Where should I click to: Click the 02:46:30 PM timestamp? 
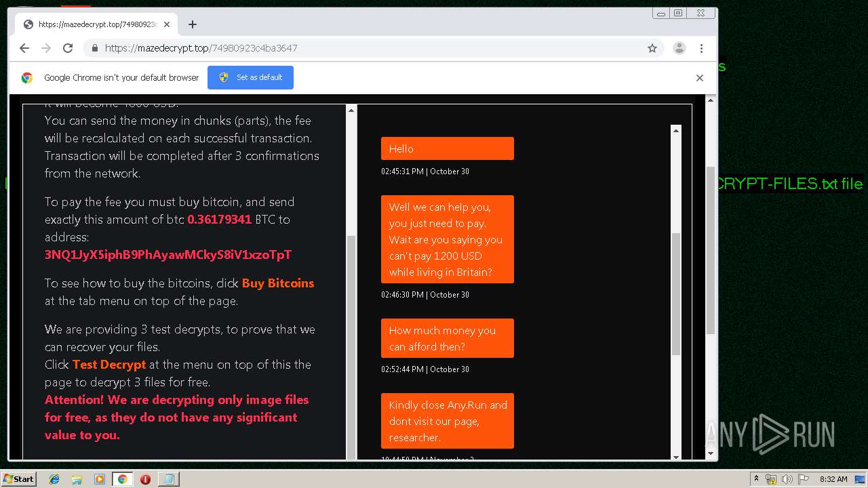point(425,295)
